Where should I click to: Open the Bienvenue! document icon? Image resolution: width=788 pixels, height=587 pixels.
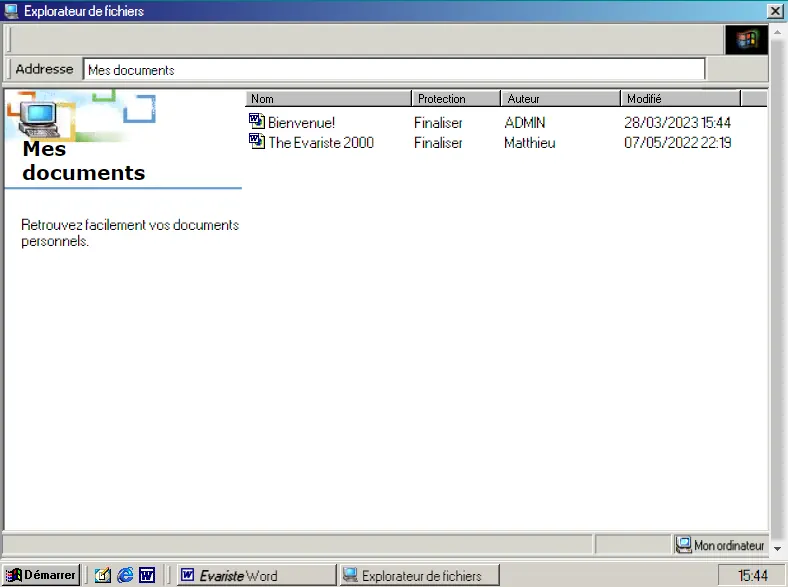coord(257,121)
